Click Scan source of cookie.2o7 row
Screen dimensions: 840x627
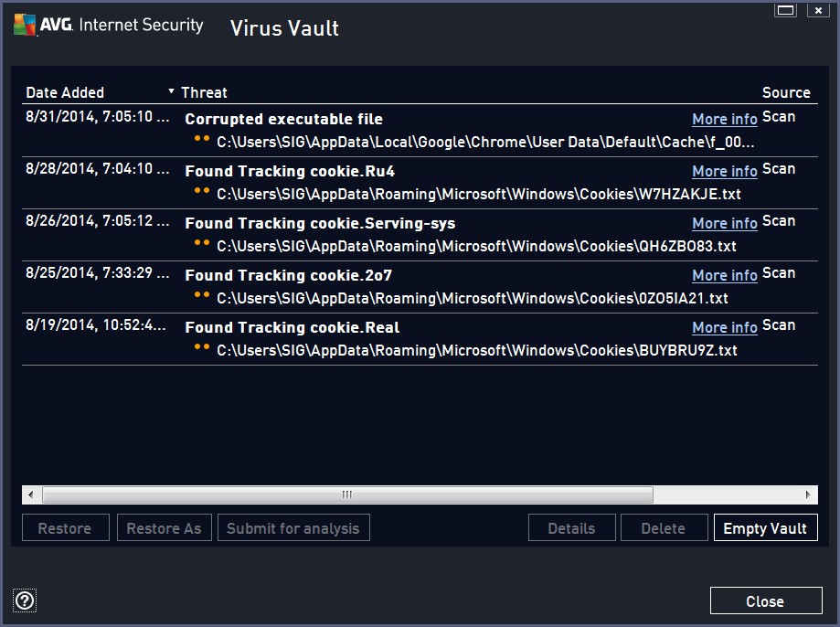click(x=779, y=272)
